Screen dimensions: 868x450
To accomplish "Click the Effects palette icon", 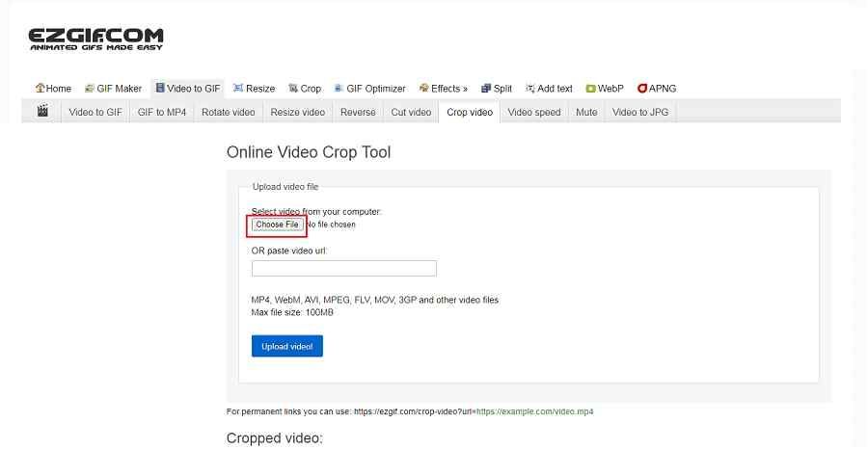I will point(424,88).
